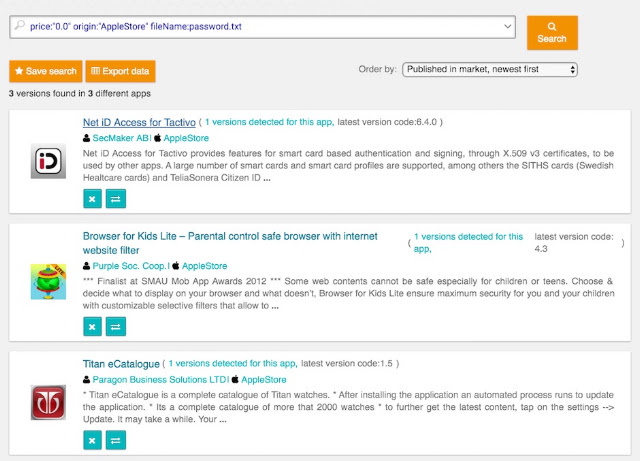
Task: Click the Titan eCatalogue description paragraph
Action: coord(348,407)
